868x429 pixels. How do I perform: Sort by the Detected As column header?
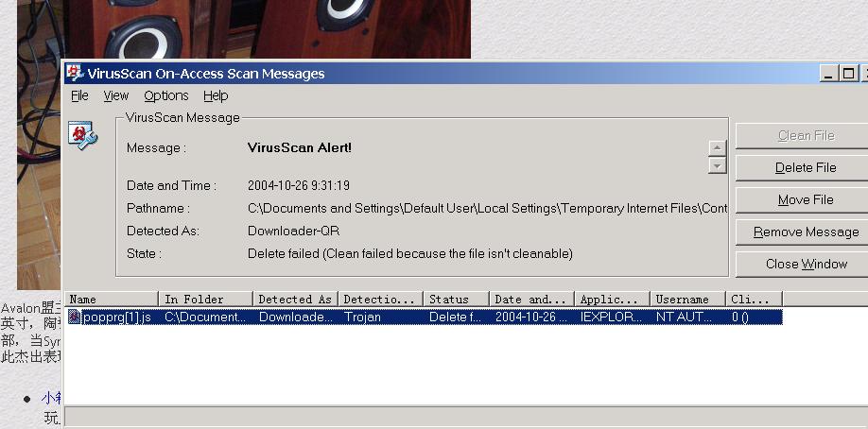pos(295,300)
